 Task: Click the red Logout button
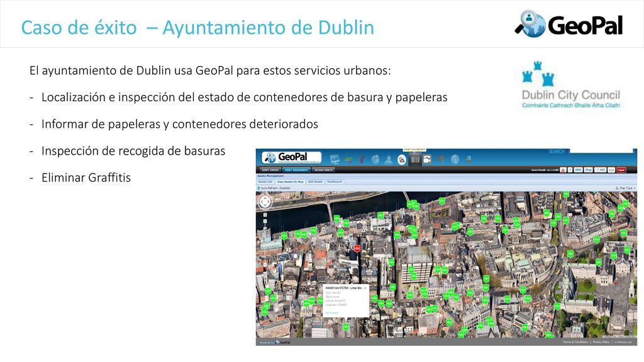[621, 170]
